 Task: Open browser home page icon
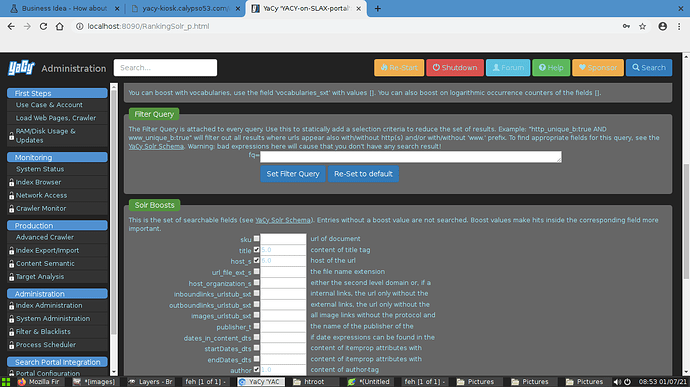pos(59,26)
